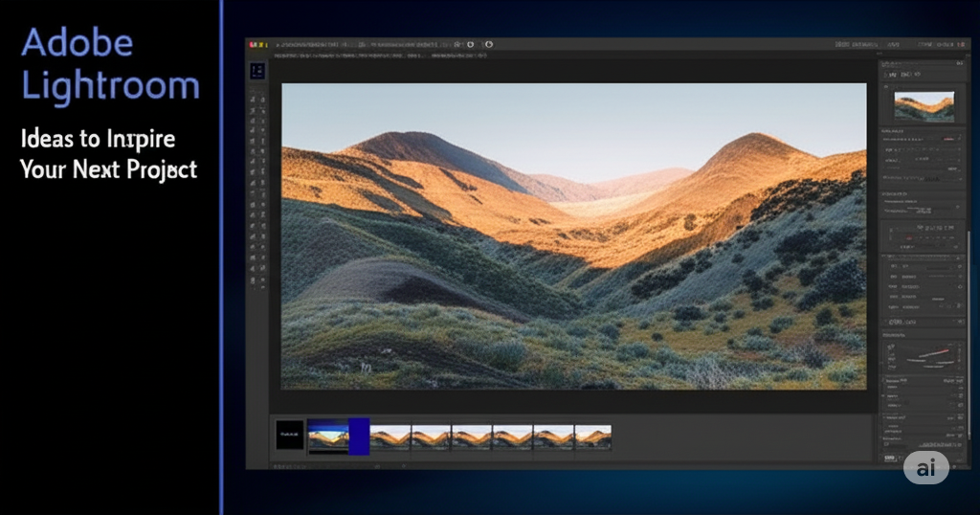
Task: Click the tone curve graph in right panel
Action: (x=925, y=356)
